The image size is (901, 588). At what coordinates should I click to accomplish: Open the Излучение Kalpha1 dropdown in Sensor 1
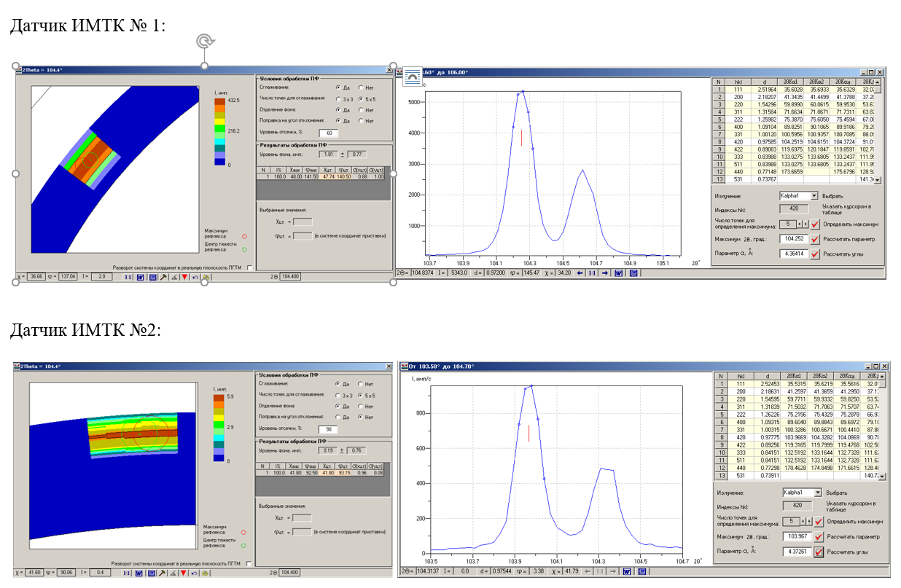814,196
